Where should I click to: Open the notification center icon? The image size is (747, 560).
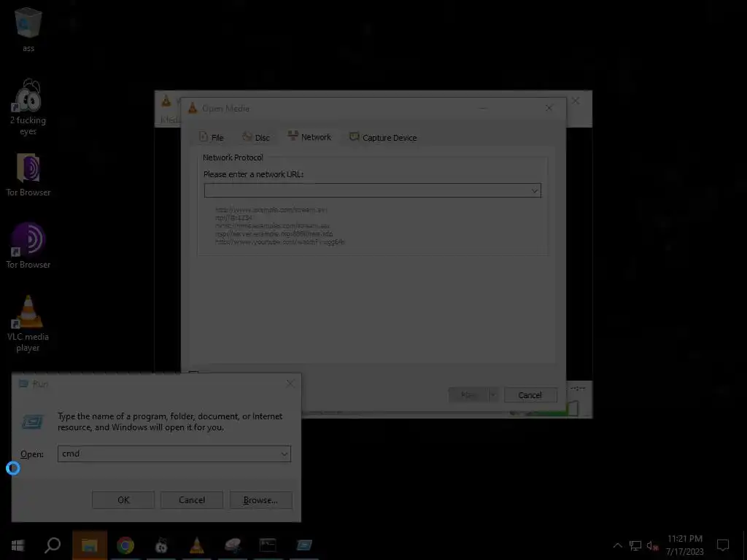coord(723,545)
